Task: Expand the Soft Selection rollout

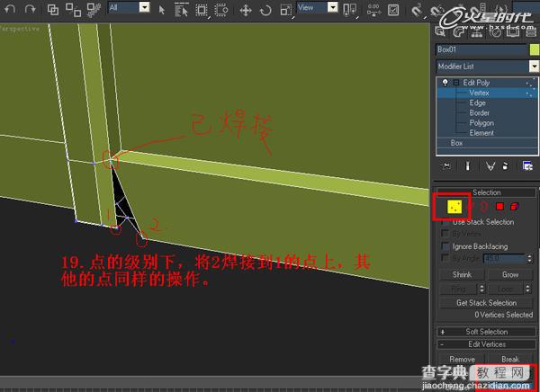Action: [486, 332]
